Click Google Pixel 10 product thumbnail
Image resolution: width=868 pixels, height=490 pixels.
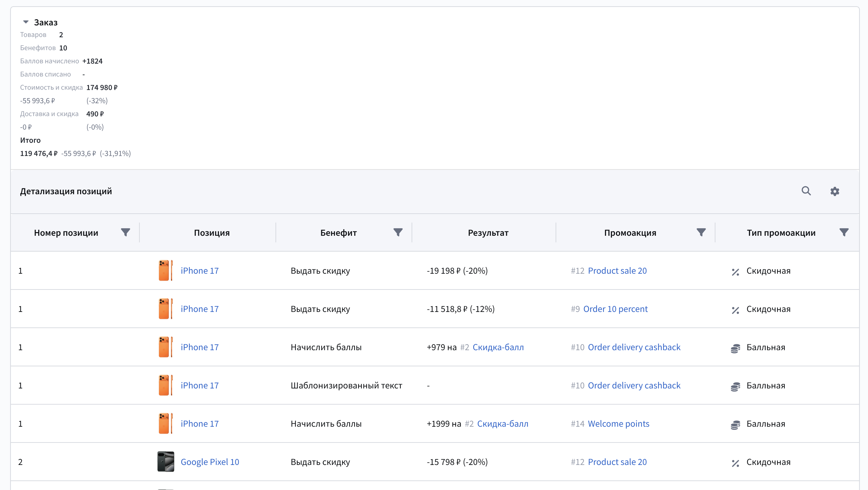point(165,462)
